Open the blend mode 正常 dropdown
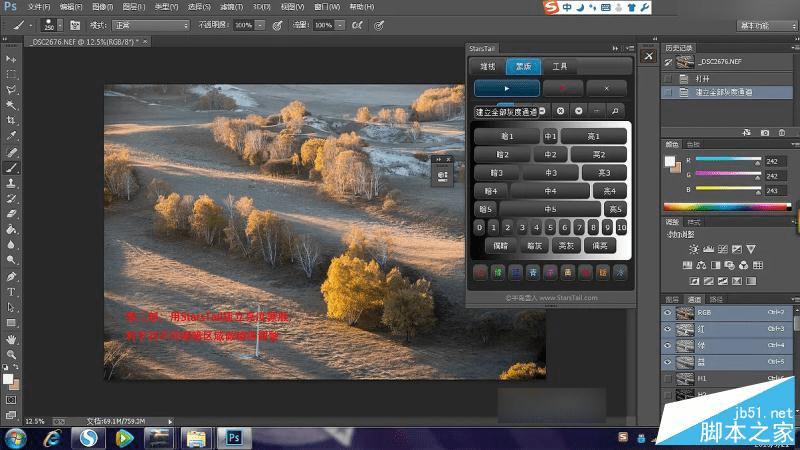This screenshot has width=800, height=450. [151, 25]
